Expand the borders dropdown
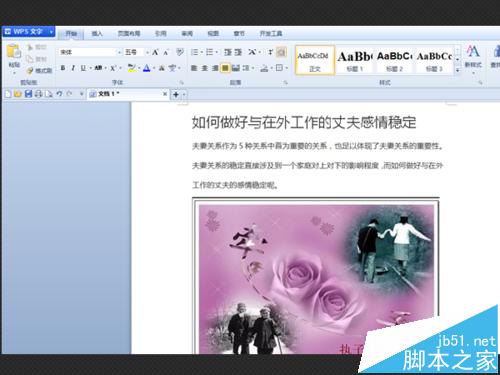 (287, 68)
